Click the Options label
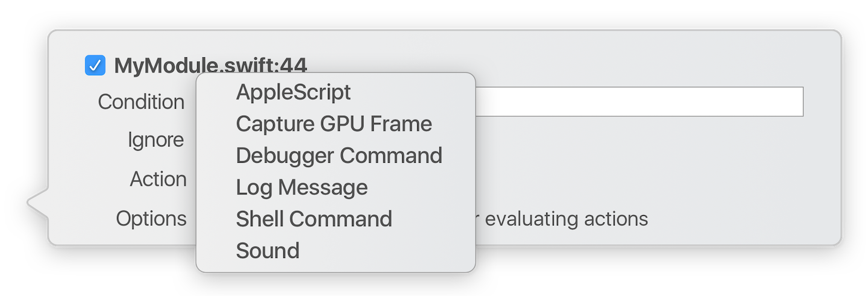The width and height of the screenshot is (868, 296). pyautogui.click(x=151, y=218)
